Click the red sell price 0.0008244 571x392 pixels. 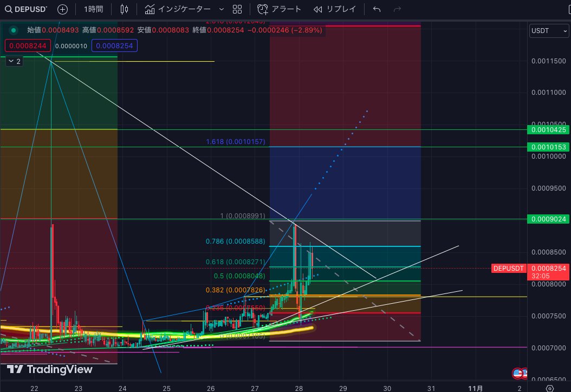click(x=28, y=45)
